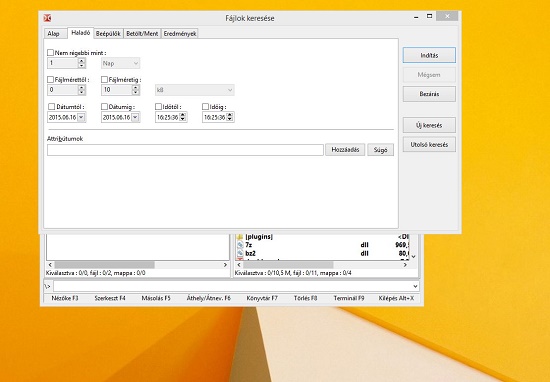The image size is (550, 382).
Task: Increase the Időtől time spinner
Action: pyautogui.click(x=183, y=115)
